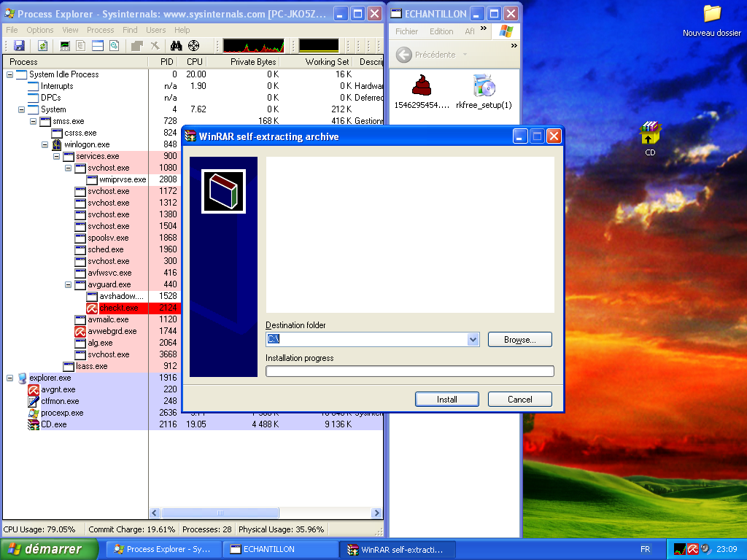Screen dimensions: 747x560
Task: Click the View DLLs/Handles toolbar icon
Action: (x=115, y=46)
